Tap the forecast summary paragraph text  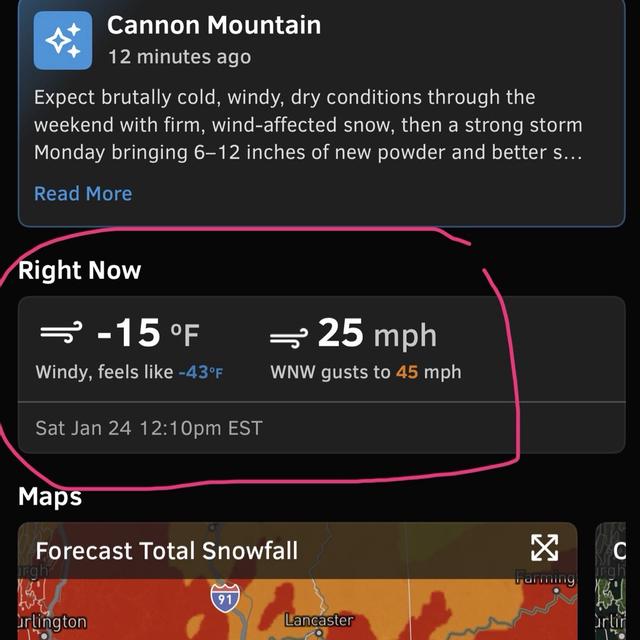pyautogui.click(x=308, y=125)
